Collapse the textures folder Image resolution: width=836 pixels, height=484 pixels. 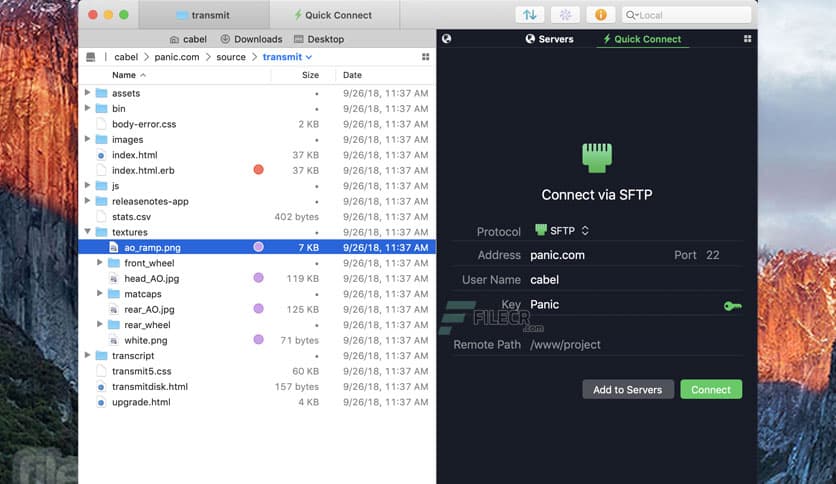click(x=88, y=232)
